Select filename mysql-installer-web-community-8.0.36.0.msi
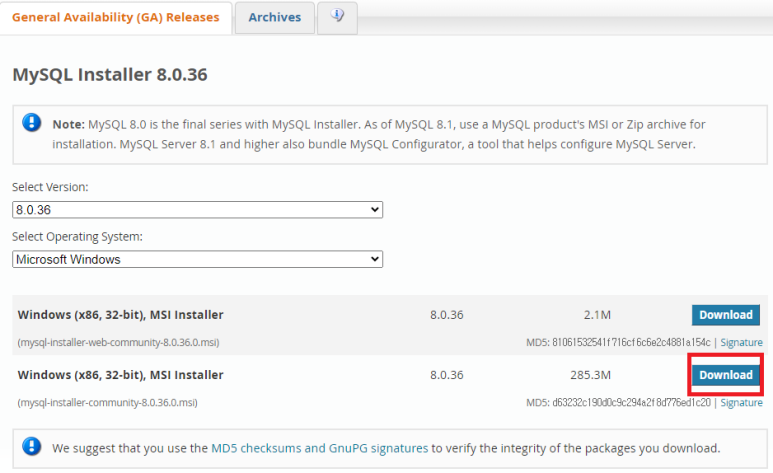Image resolution: width=773 pixels, height=473 pixels. [118, 342]
